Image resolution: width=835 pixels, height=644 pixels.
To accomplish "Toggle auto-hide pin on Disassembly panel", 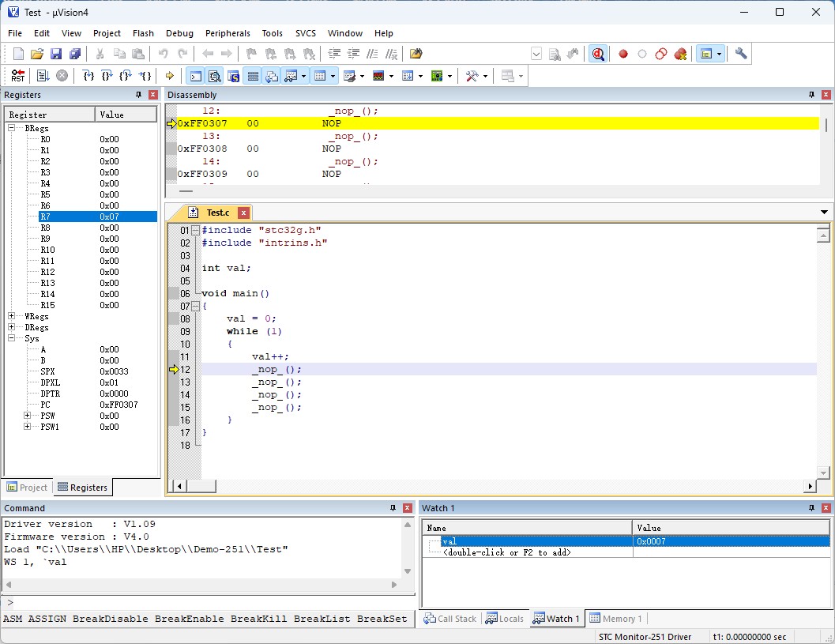I will [811, 95].
